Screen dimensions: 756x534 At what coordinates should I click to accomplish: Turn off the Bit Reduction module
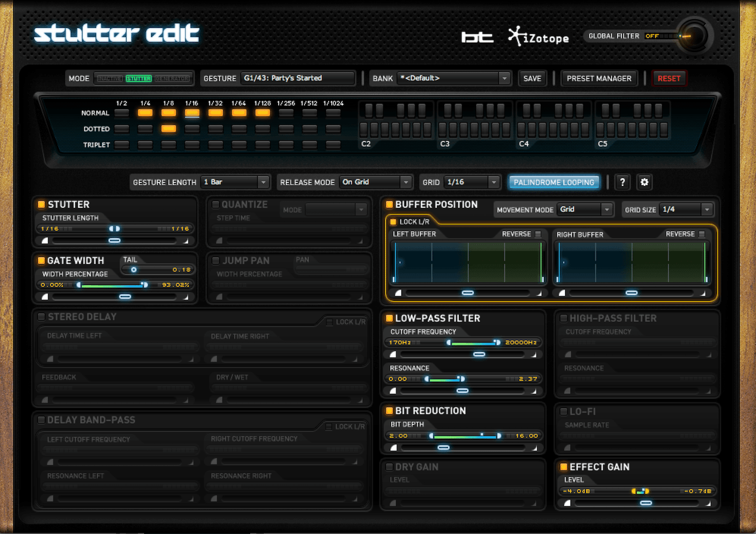point(390,411)
